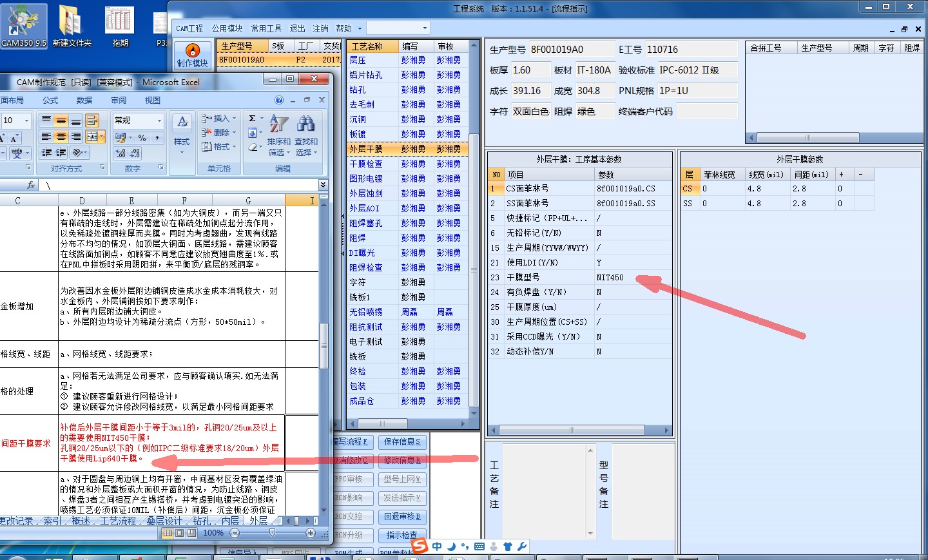The width and height of the screenshot is (928, 560).
Task: Open the 制作模块 module icon
Action: 192,55
